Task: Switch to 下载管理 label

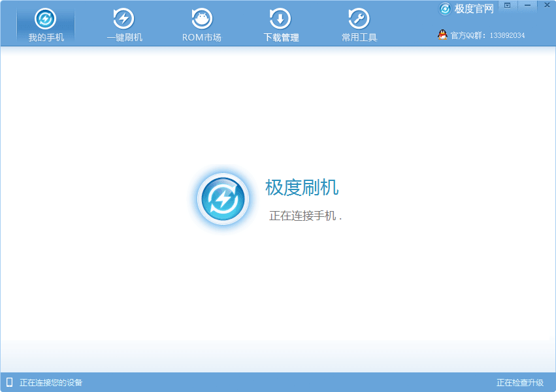Action: pyautogui.click(x=281, y=38)
